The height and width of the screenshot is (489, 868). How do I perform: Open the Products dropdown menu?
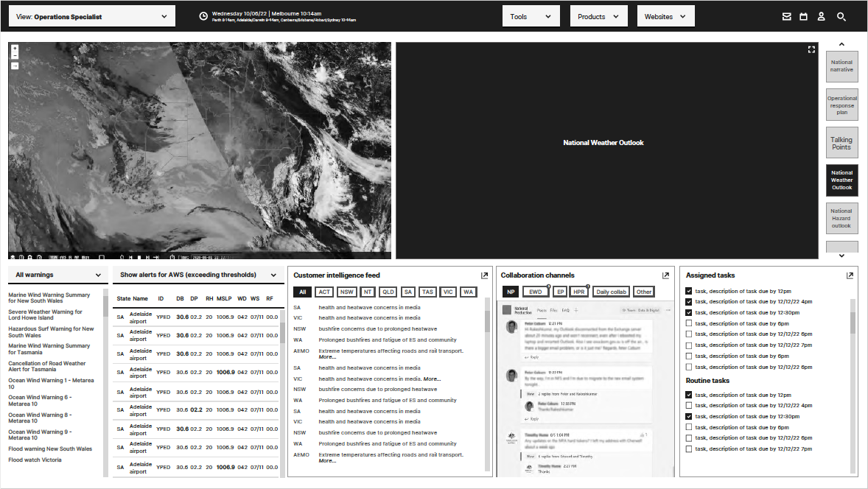point(598,17)
